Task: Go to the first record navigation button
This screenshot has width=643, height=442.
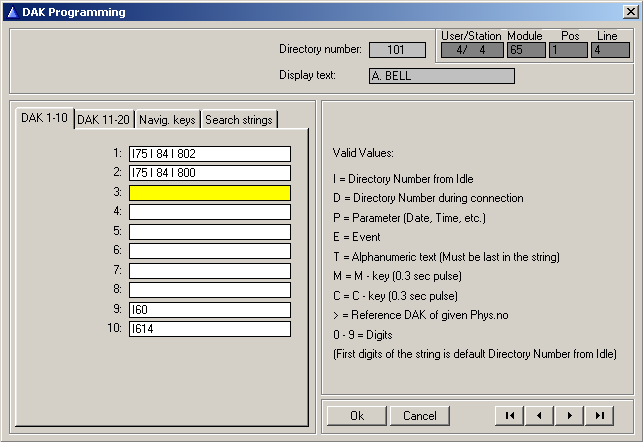Action: pos(510,415)
